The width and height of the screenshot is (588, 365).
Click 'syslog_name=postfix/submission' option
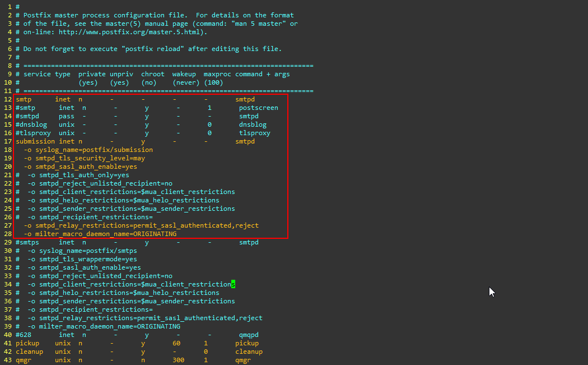click(x=94, y=150)
